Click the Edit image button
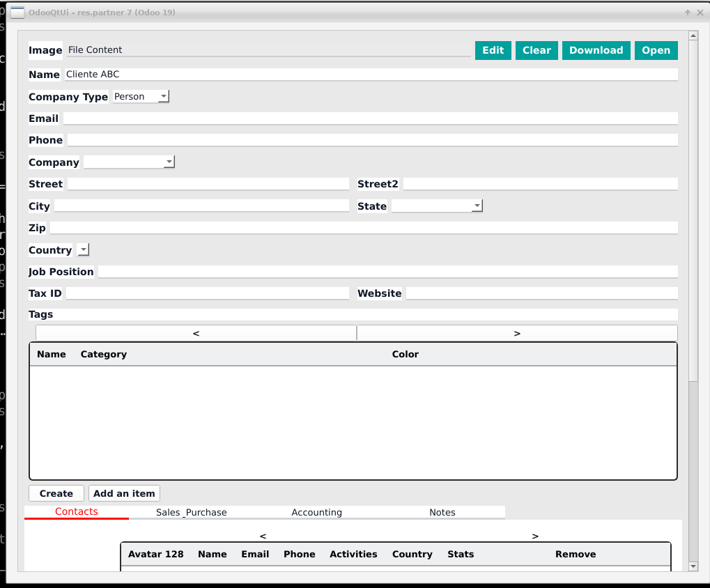This screenshot has height=588, width=710. pos(493,50)
